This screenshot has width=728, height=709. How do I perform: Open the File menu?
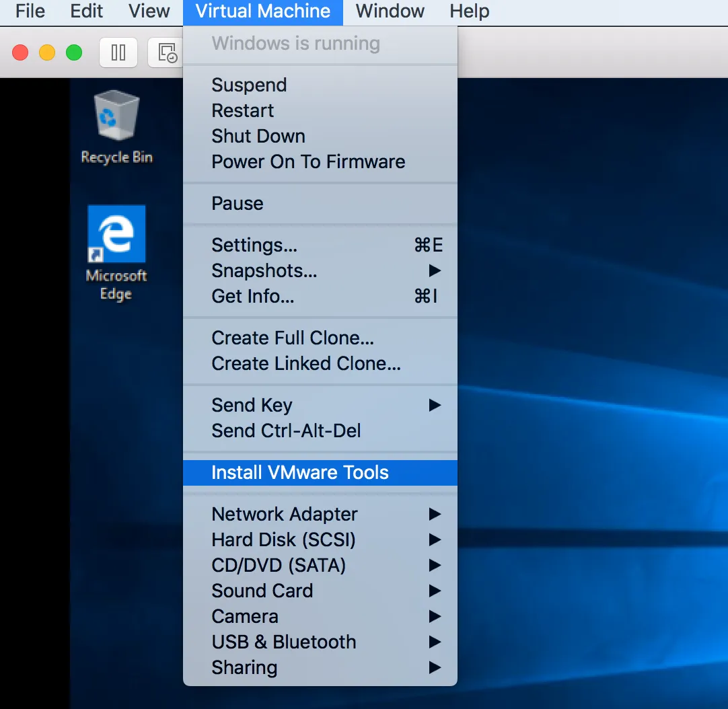click(30, 11)
